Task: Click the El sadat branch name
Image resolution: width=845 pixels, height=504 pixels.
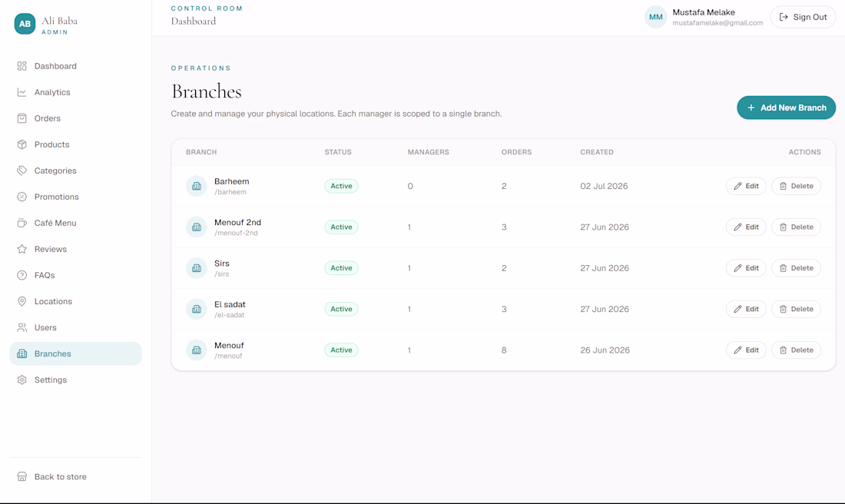Action: tap(230, 304)
